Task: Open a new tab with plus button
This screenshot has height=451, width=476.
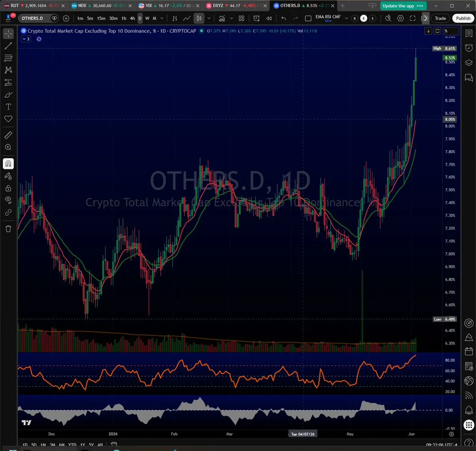Action: pyautogui.click(x=343, y=6)
